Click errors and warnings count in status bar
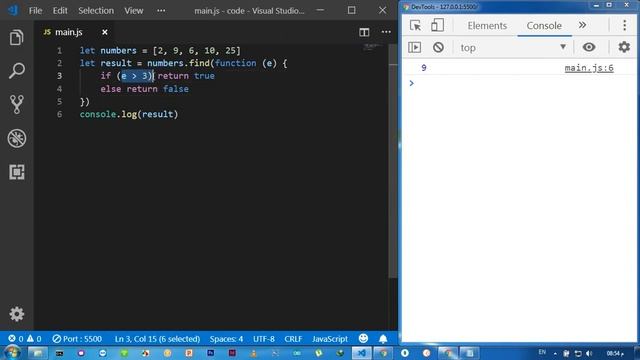The width and height of the screenshot is (640, 360). (24, 339)
